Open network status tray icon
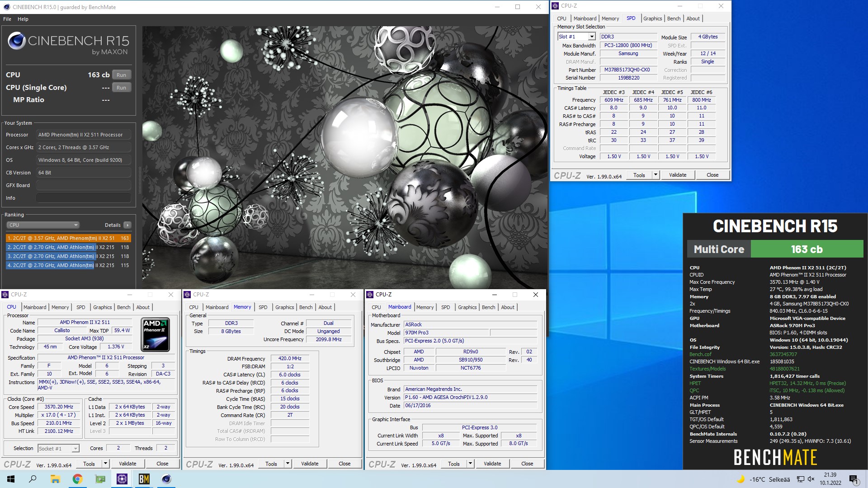The width and height of the screenshot is (868, 488). point(800,479)
